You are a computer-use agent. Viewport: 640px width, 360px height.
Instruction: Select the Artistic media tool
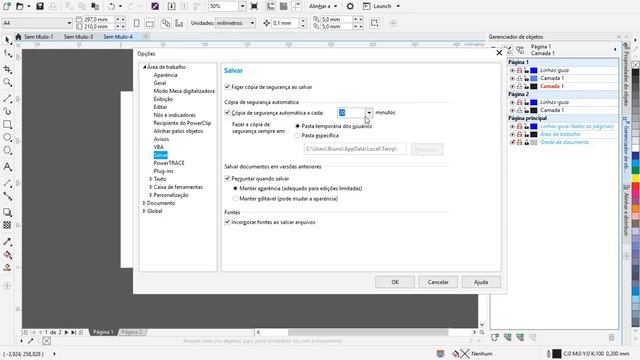pyautogui.click(x=7, y=111)
